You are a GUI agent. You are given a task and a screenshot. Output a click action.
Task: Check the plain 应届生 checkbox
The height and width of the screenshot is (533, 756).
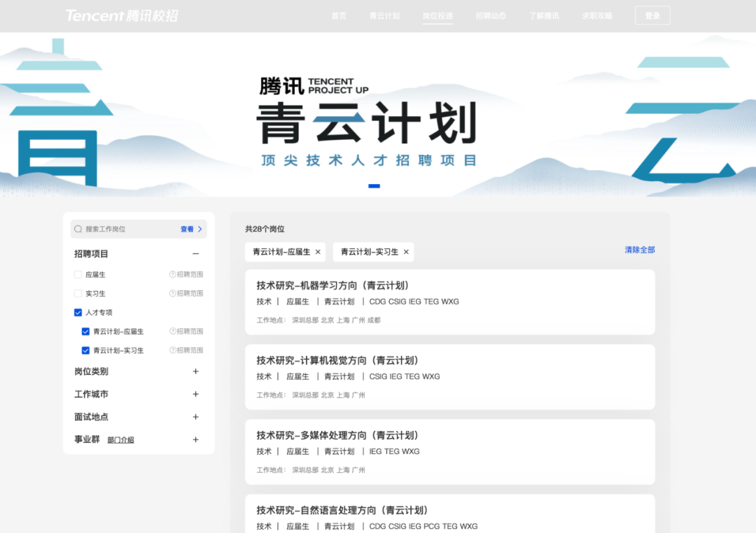78,274
